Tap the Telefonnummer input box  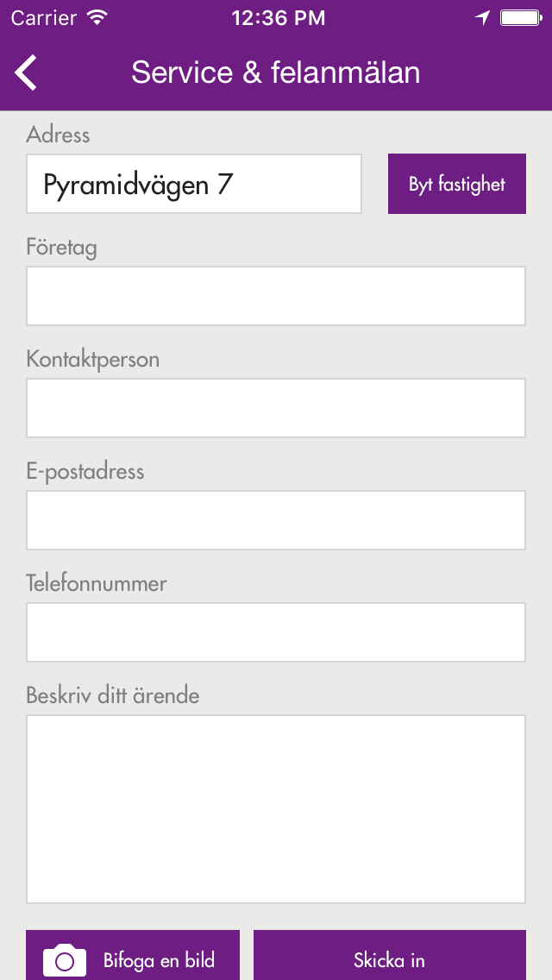276,632
